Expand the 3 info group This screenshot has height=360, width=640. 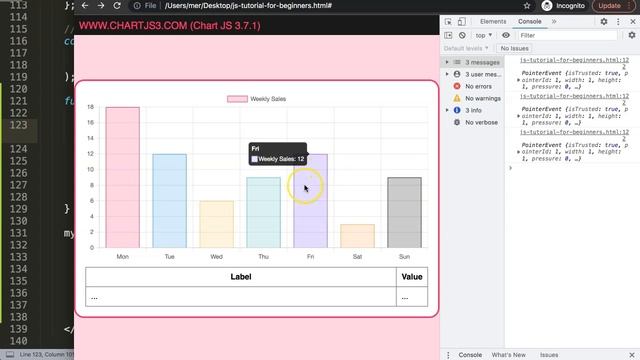[x=447, y=110]
